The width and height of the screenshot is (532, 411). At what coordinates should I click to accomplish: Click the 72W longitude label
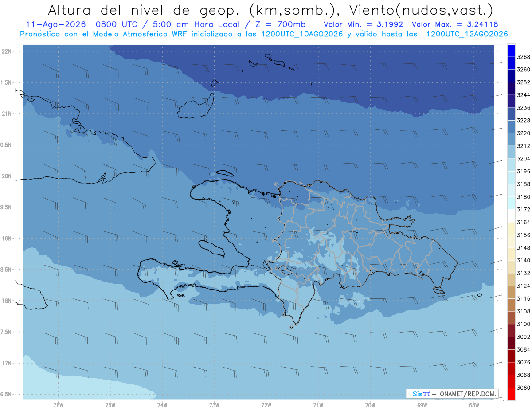pos(266,405)
